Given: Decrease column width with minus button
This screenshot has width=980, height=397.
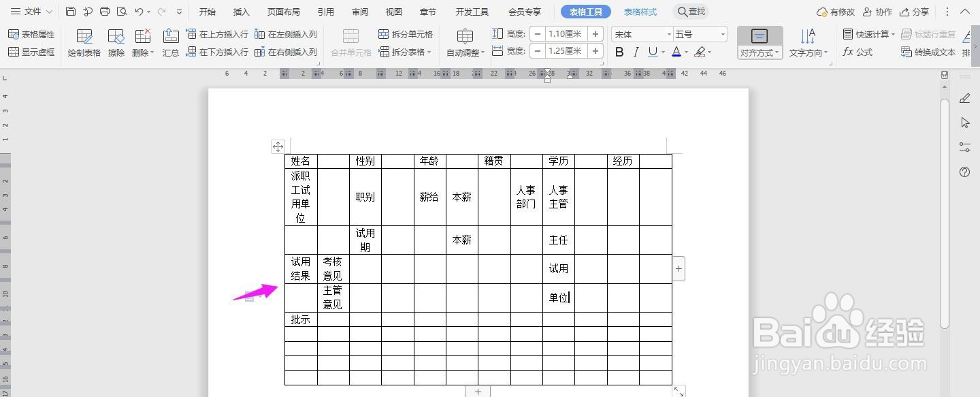Looking at the screenshot, I should pyautogui.click(x=538, y=51).
